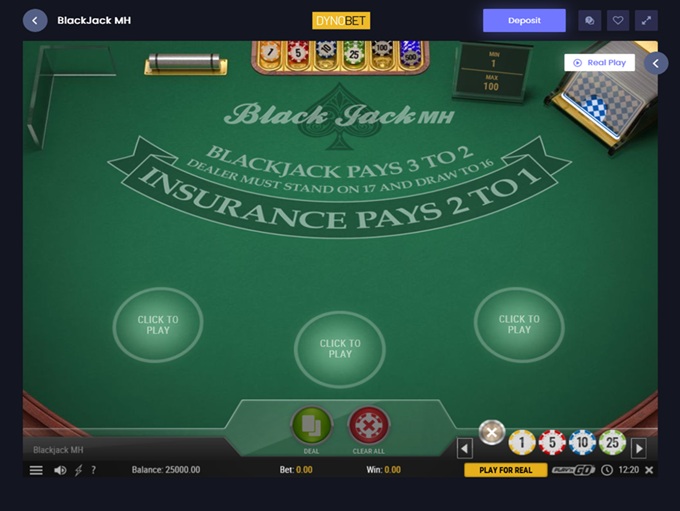This screenshot has width=680, height=511.
Task: Place bet on center Click to Play spot
Action: click(340, 349)
